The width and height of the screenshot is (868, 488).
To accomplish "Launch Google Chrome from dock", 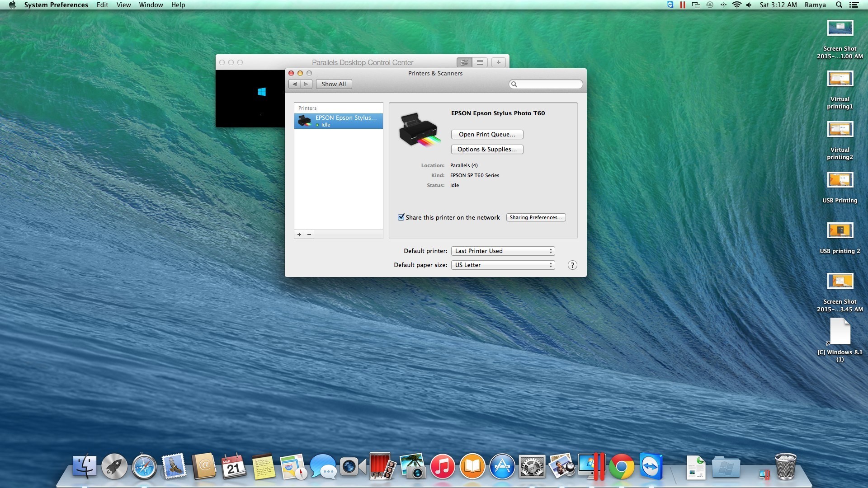I will [x=621, y=466].
